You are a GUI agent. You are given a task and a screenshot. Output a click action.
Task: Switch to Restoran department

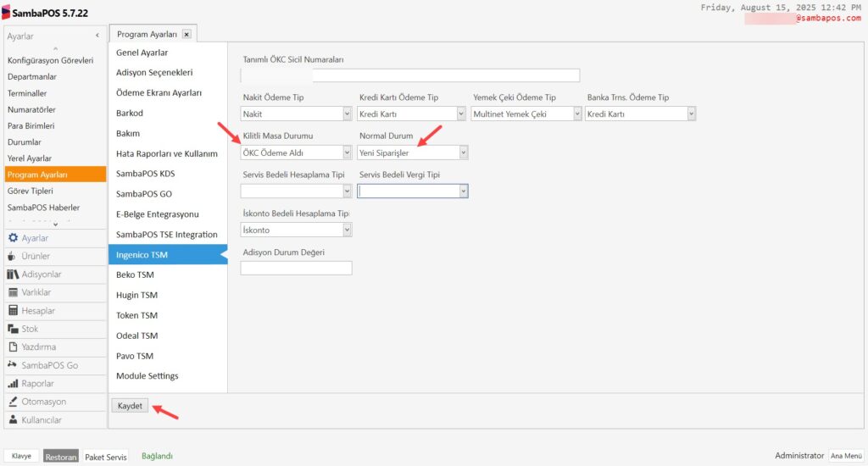point(61,457)
